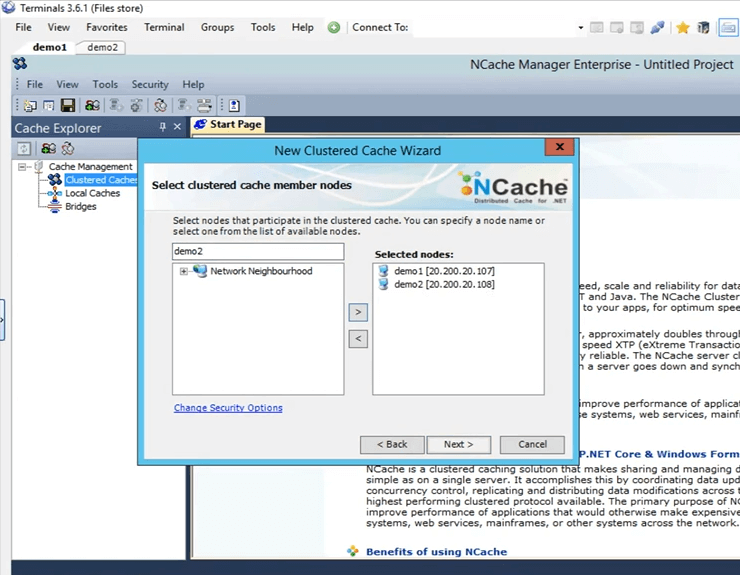Click the first NCache toolbar icon, left of the floppy disk
Screen dimensions: 740x575
click(30, 105)
